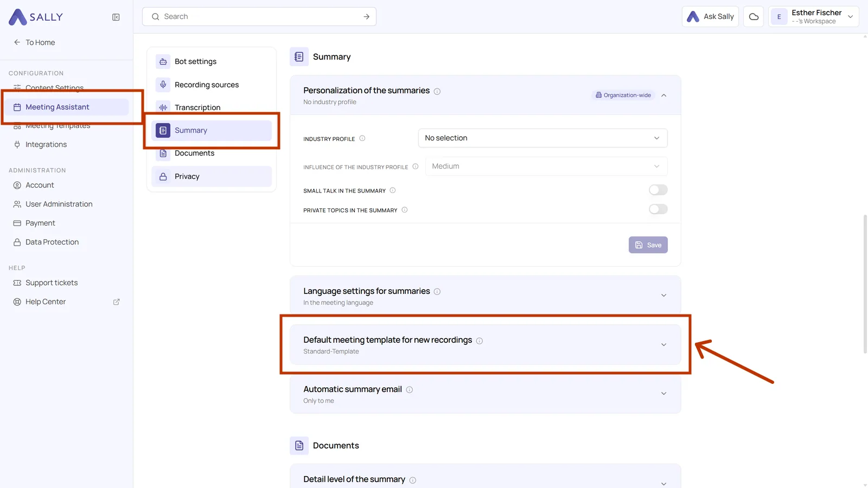Open Bot settings tab
This screenshot has height=488, width=868.
(212, 62)
